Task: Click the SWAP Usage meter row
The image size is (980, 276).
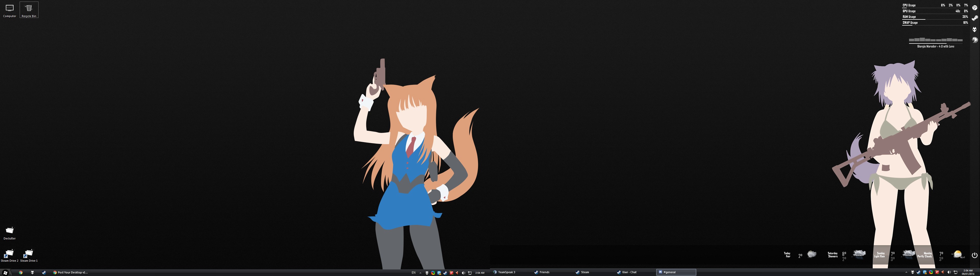Action: click(x=936, y=23)
